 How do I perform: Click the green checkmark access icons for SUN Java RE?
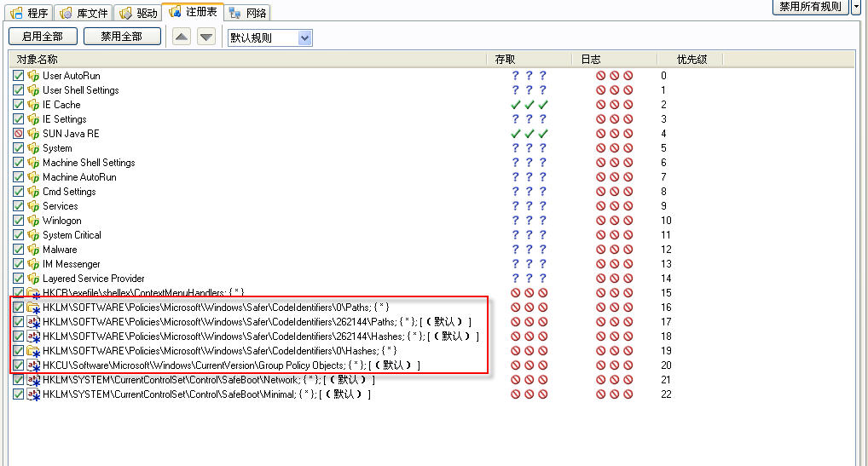click(529, 133)
